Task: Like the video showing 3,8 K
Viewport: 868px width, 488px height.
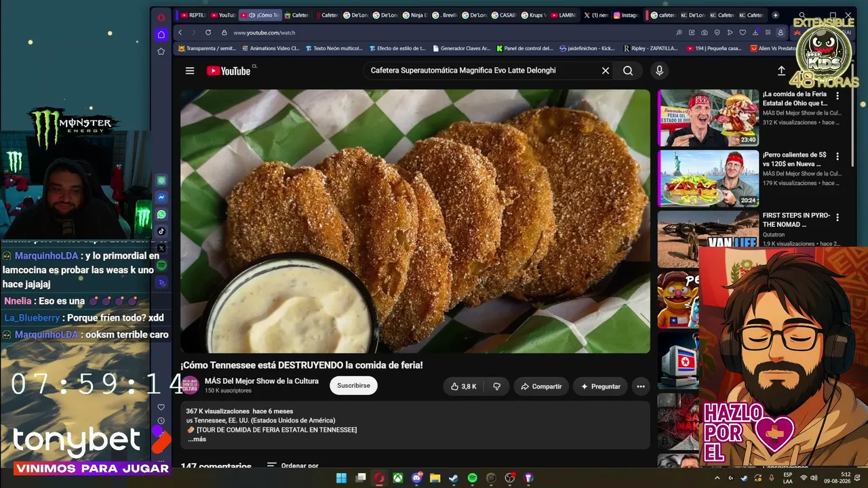Action: 464,386
